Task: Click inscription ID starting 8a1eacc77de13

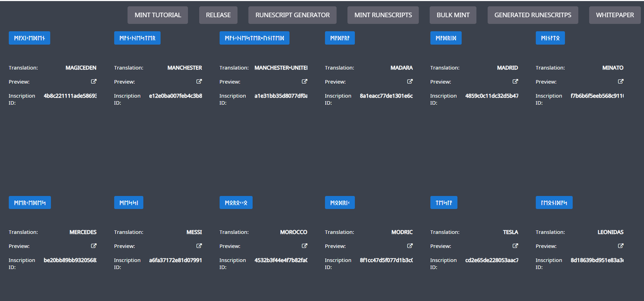Action: pyautogui.click(x=386, y=96)
